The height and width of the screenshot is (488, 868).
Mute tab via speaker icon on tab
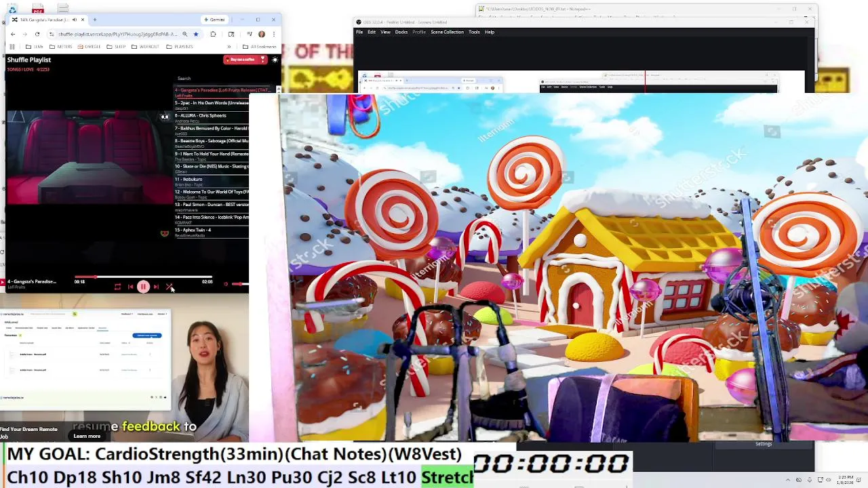tap(74, 20)
